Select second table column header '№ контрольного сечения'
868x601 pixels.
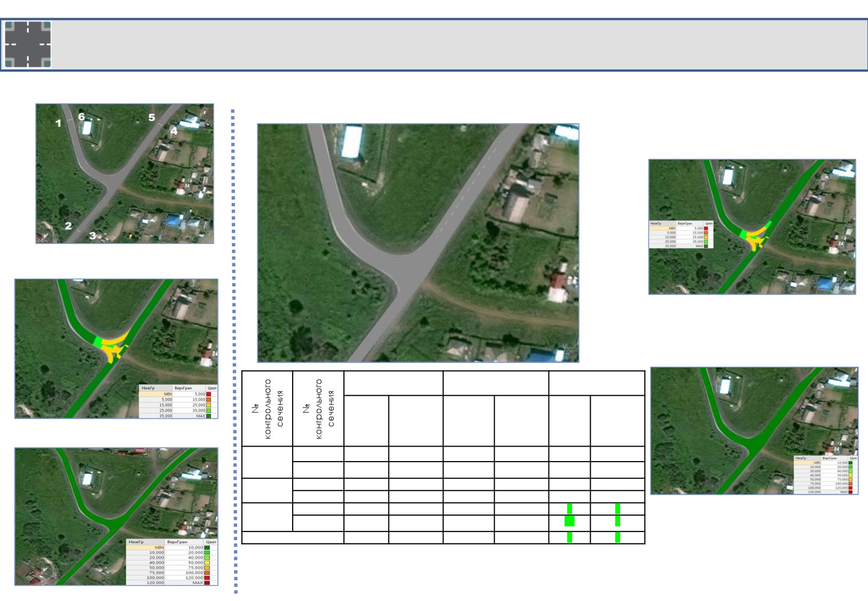pos(318,409)
